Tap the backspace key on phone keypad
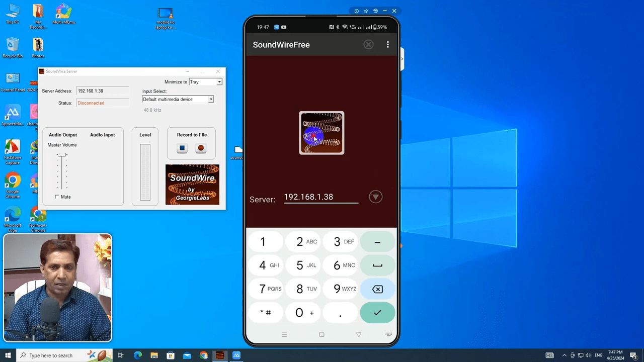 377,289
